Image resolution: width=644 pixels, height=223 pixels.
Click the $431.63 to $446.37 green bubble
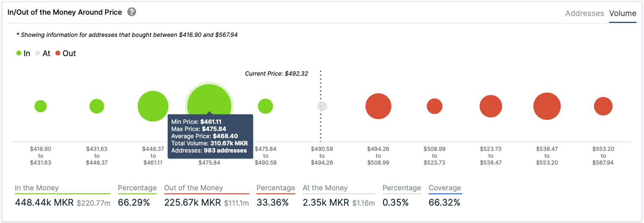[97, 106]
